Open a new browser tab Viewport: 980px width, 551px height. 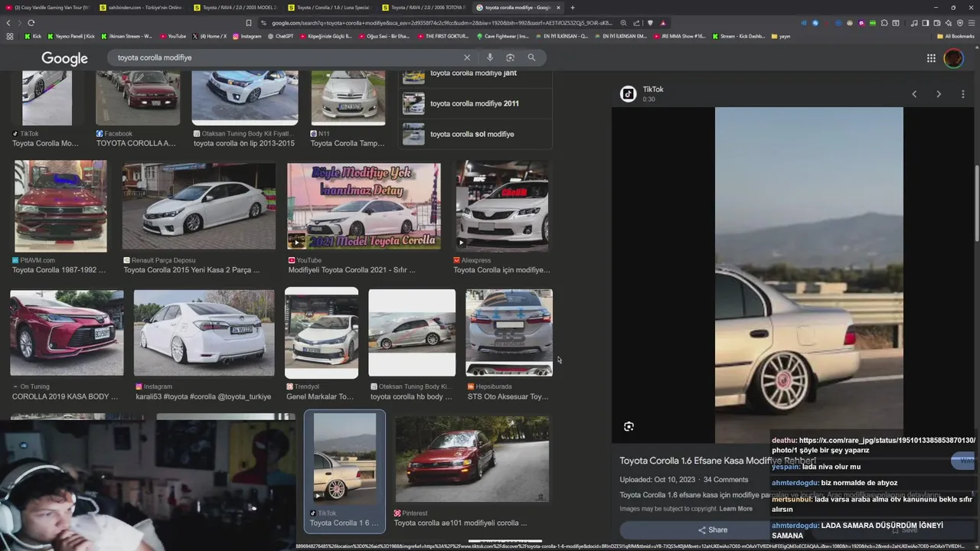[573, 8]
